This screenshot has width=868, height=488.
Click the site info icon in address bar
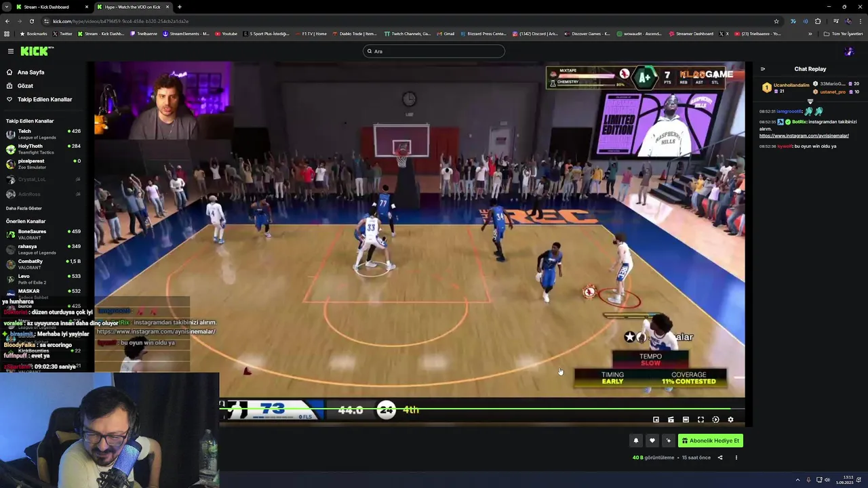pos(46,21)
